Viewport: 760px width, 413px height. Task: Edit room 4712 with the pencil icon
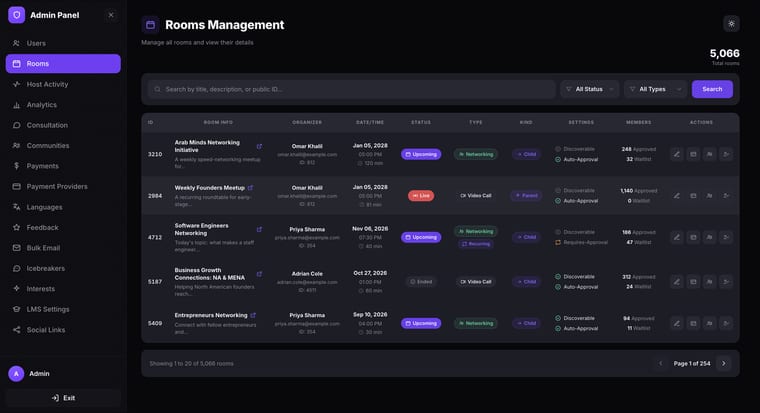click(677, 237)
